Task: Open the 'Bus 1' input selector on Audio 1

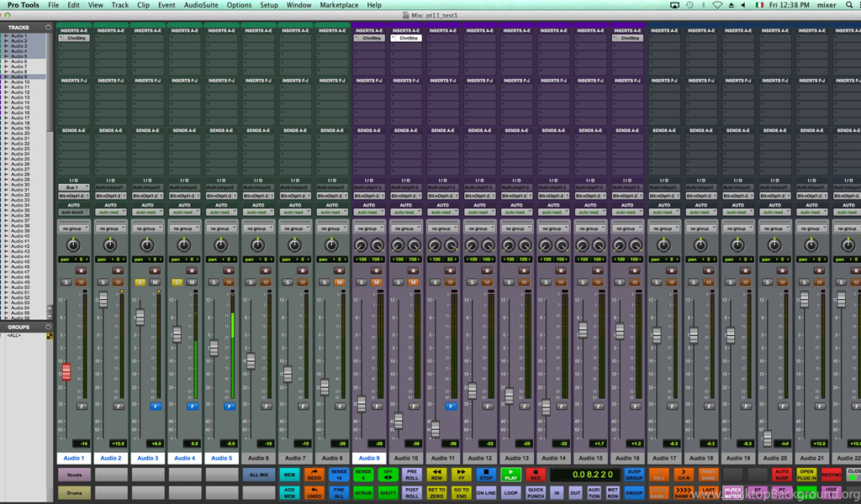Action: coord(74,187)
